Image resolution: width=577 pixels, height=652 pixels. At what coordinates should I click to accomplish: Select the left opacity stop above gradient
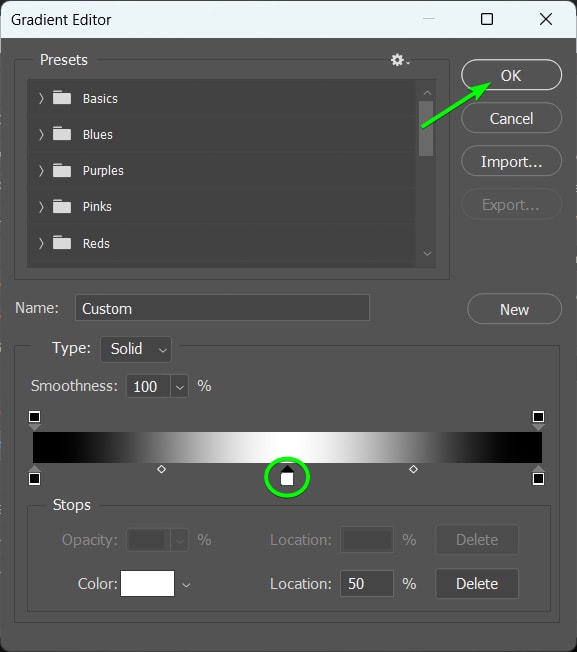[x=35, y=420]
